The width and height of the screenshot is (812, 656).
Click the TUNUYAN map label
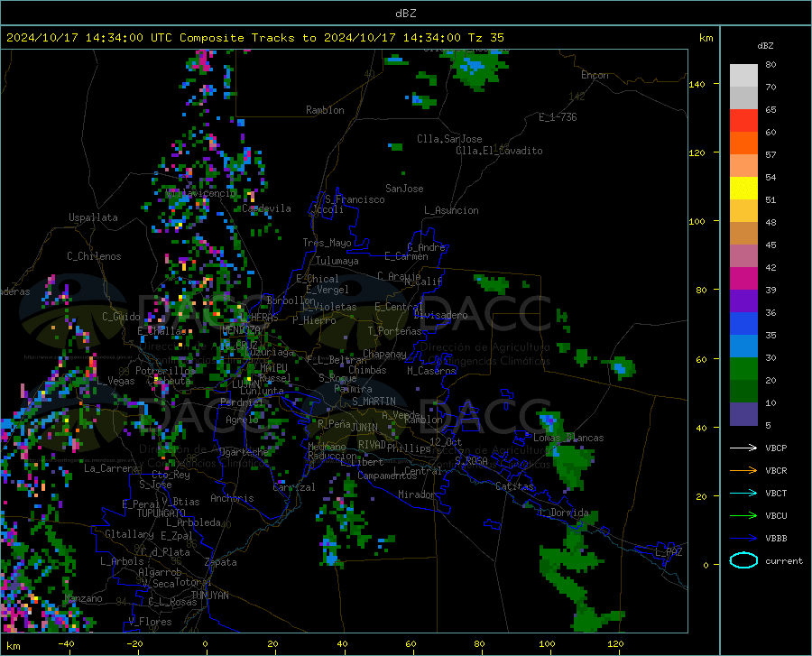[209, 596]
